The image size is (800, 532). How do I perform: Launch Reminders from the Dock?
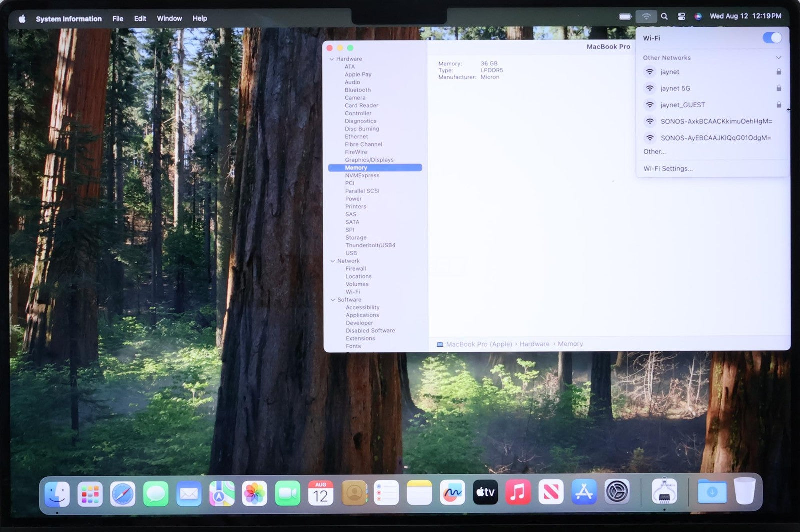pyautogui.click(x=387, y=494)
